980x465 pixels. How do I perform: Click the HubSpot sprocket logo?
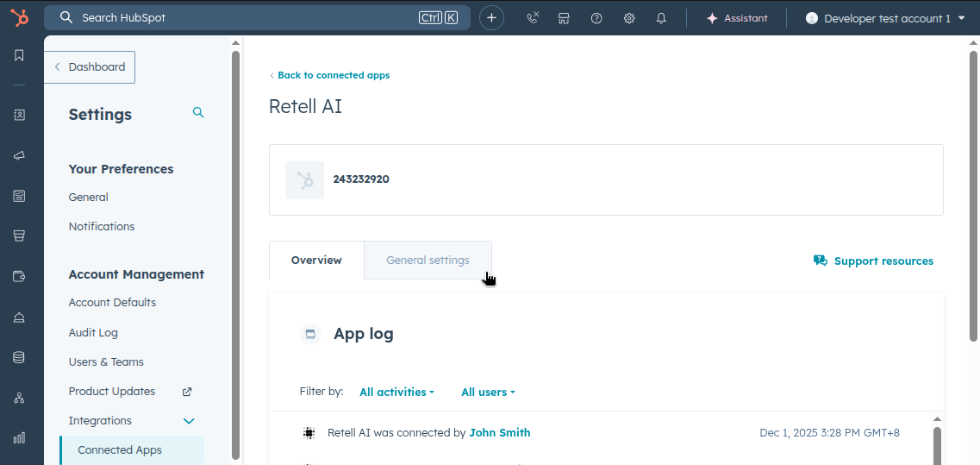click(19, 18)
